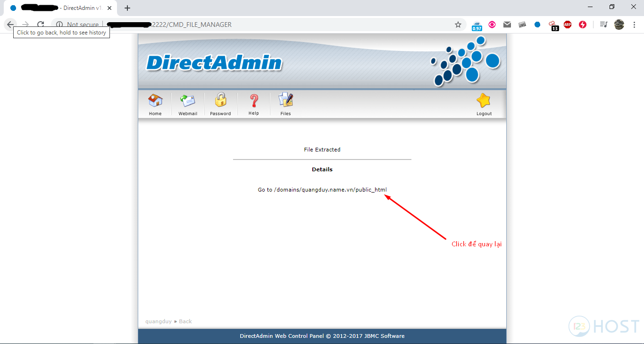The height and width of the screenshot is (344, 644).
Task: Click the DirectAdmin logo banner
Action: [x=214, y=63]
